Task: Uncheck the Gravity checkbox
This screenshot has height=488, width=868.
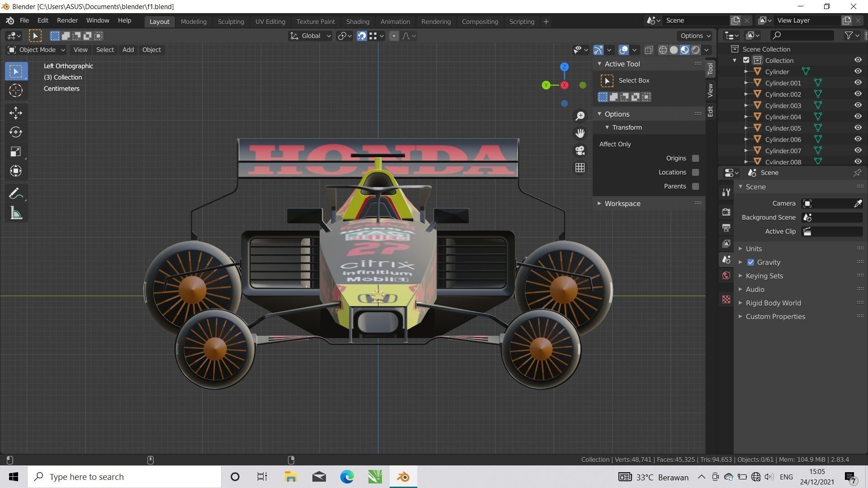Action: (x=750, y=263)
